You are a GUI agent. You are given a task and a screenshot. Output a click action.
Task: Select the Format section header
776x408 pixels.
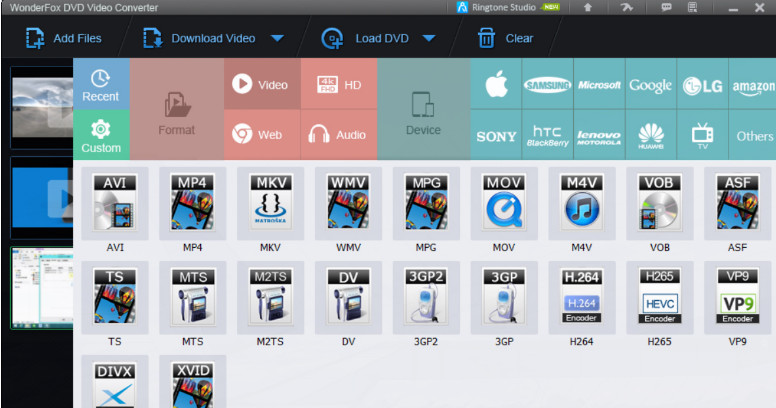coord(177,109)
